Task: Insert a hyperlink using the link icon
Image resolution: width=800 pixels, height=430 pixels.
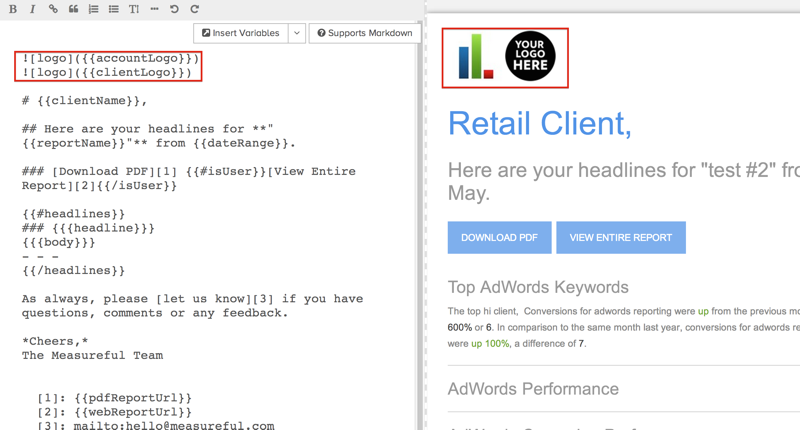Action: pos(53,9)
